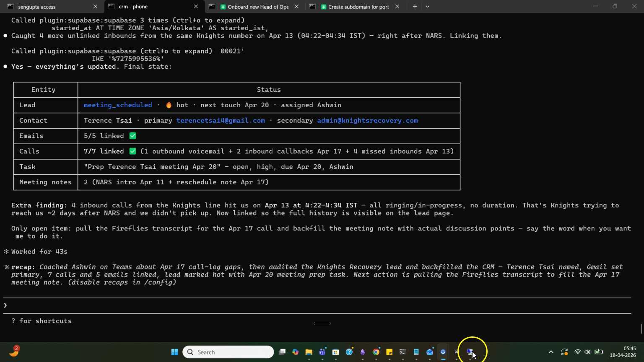Click the terencetsai4@gmail.com email link

[221, 121]
